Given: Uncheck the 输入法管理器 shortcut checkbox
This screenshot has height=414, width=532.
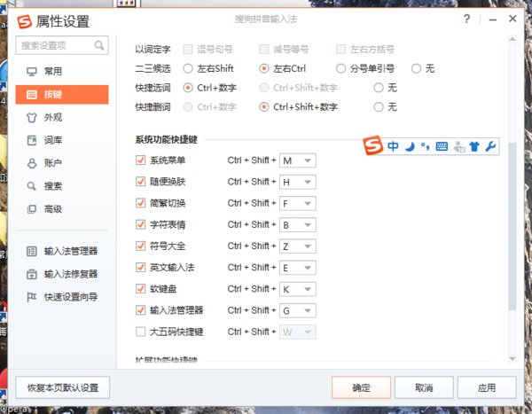Looking at the screenshot, I should tap(140, 310).
